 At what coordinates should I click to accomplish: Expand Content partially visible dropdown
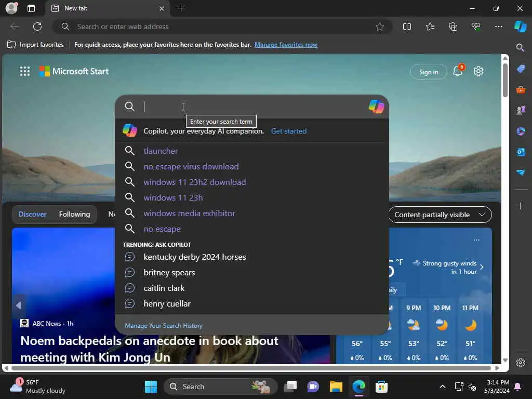440,215
